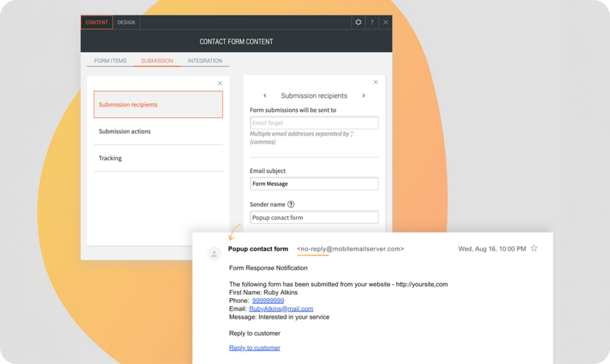Click the sender avatar icon in email

(214, 254)
